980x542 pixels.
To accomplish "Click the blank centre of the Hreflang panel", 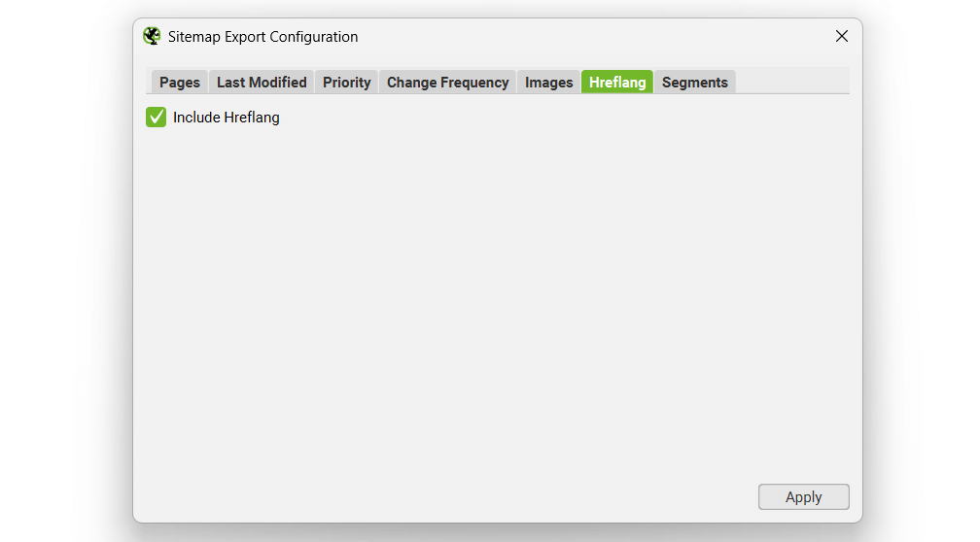I will (x=497, y=291).
